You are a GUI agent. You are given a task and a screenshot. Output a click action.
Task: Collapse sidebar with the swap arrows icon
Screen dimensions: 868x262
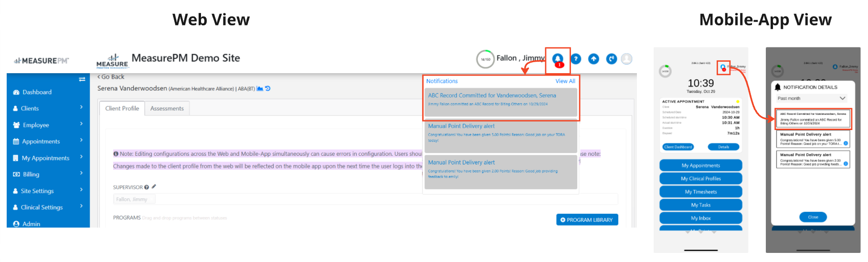pyautogui.click(x=82, y=79)
